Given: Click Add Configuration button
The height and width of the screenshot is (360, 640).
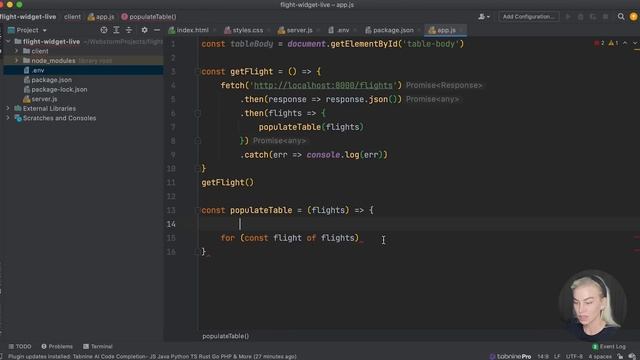Looking at the screenshot, I should coord(529,17).
